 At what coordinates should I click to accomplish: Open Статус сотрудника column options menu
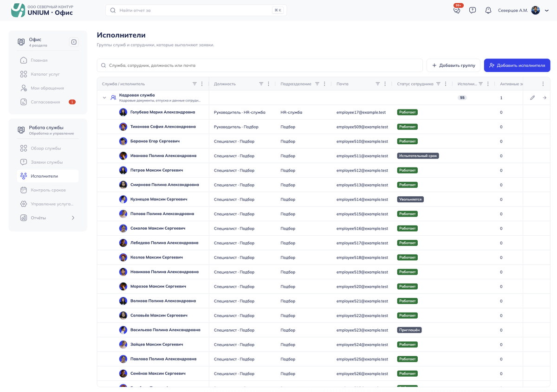[446, 84]
